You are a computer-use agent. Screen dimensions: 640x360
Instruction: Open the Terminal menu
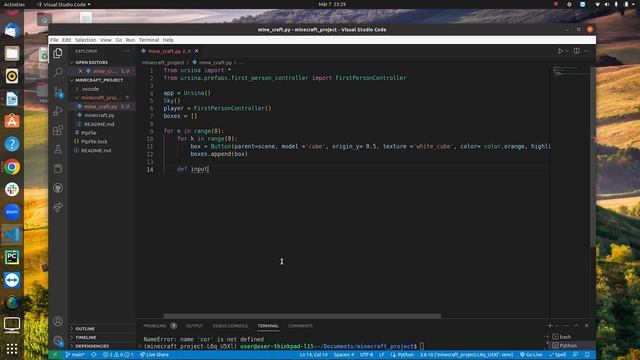coord(149,40)
